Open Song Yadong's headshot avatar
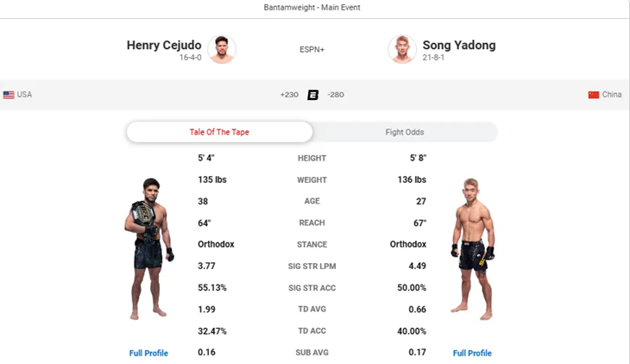This screenshot has height=364, width=630. click(x=402, y=49)
